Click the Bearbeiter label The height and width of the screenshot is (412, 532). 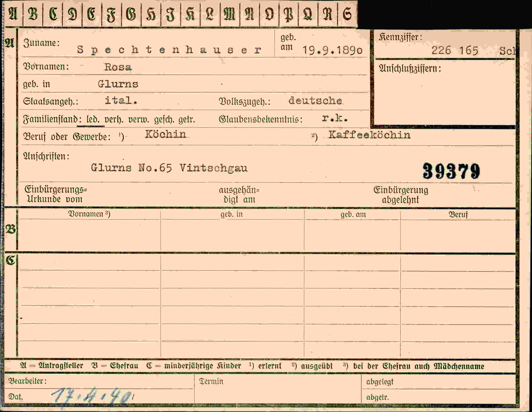(x=28, y=381)
